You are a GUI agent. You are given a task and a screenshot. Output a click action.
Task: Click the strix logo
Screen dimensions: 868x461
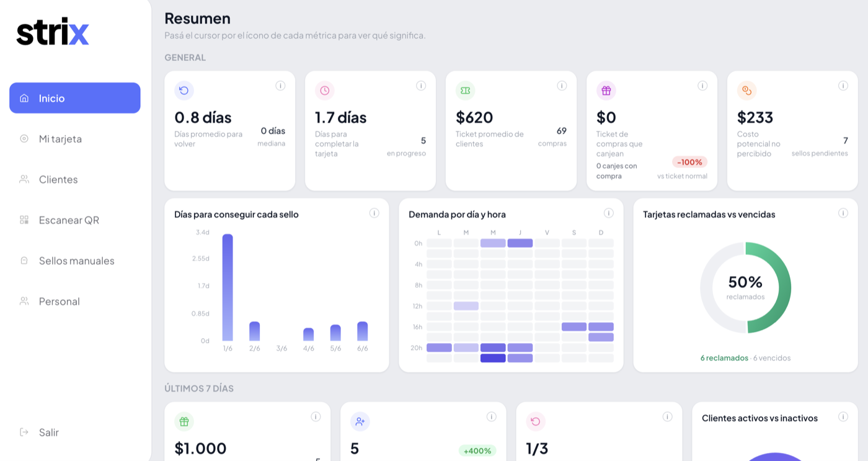[x=53, y=31]
